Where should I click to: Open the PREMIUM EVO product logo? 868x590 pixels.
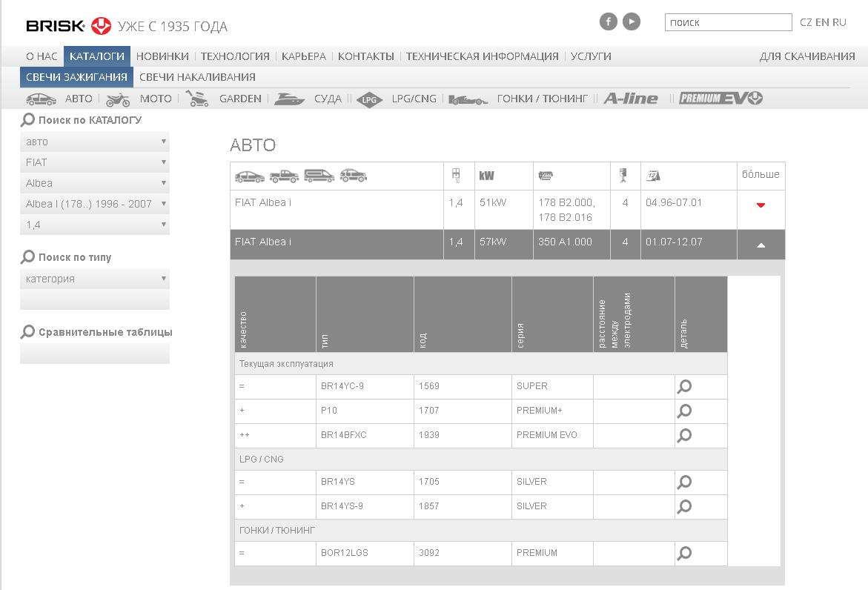click(721, 99)
